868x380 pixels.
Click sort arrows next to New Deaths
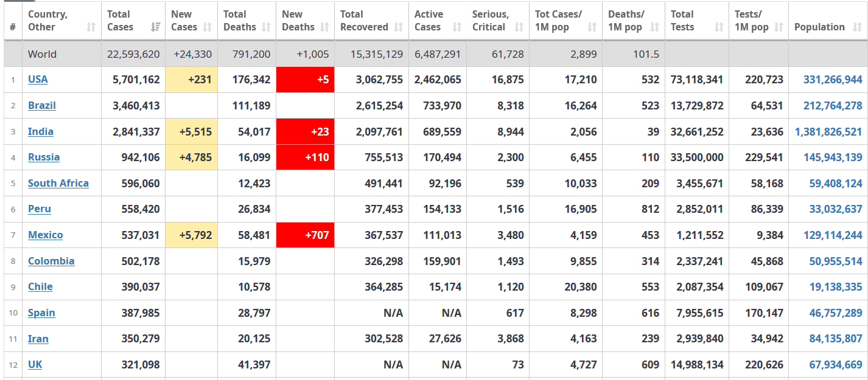point(324,27)
